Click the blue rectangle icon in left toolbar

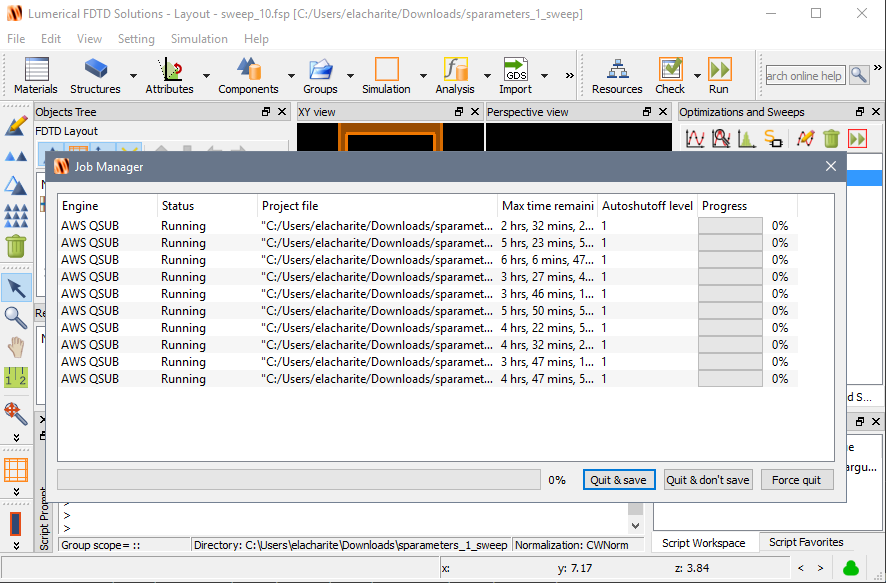point(16,524)
